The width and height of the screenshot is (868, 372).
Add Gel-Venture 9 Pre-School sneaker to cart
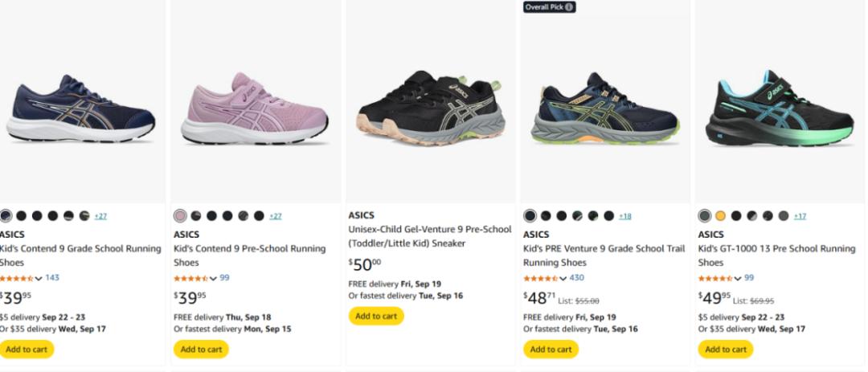(376, 316)
